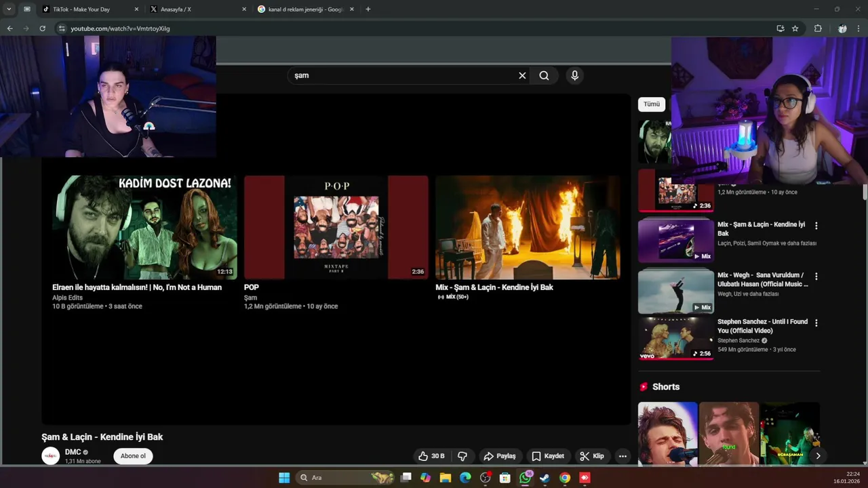
Task: Click the browser address bar URL
Action: pos(120,28)
